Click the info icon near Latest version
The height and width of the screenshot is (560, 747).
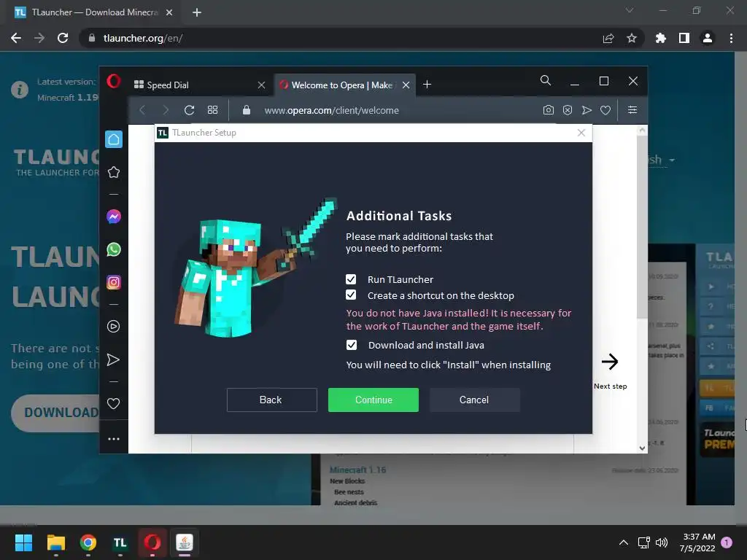[20, 89]
